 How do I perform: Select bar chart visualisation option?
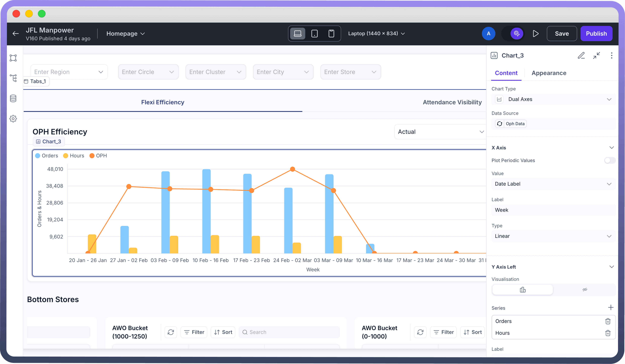click(523, 290)
